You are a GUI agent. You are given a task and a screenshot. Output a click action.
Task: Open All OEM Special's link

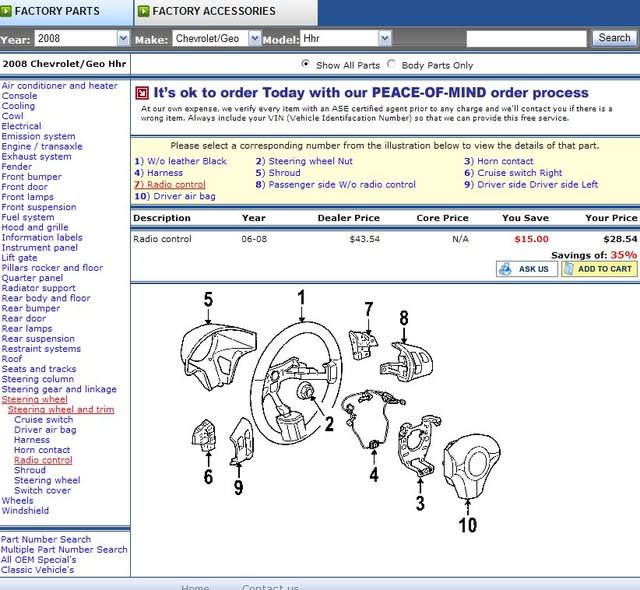(x=38, y=560)
